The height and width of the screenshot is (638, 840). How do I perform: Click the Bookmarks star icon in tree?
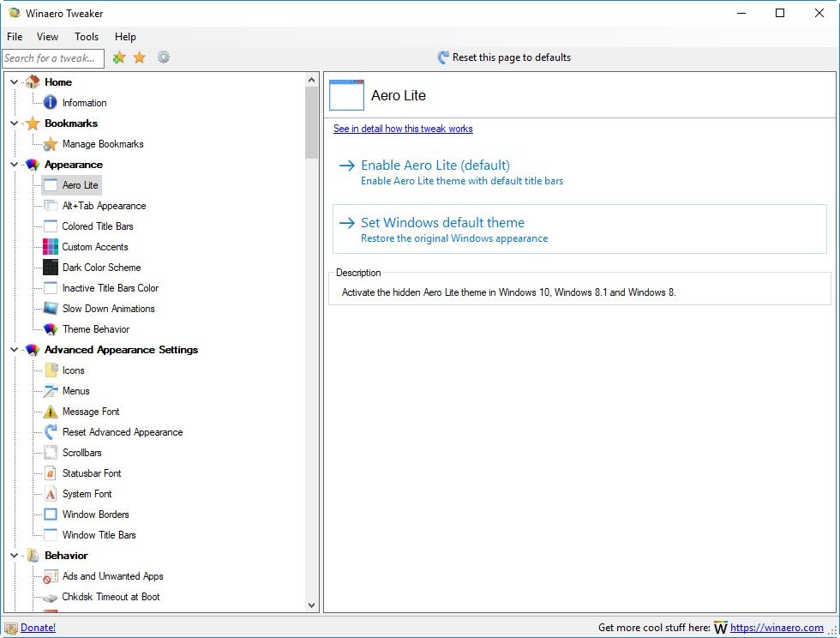tap(33, 123)
